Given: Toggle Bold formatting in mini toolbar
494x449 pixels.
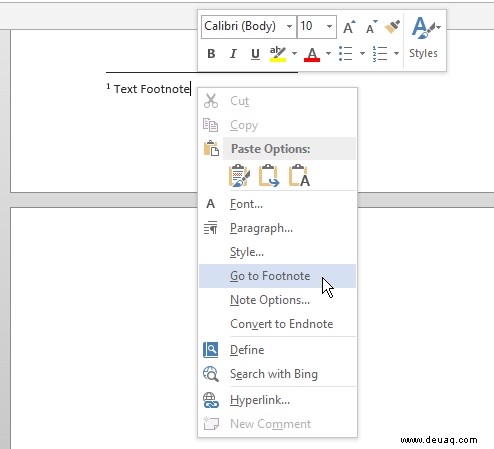Looking at the screenshot, I should [211, 54].
